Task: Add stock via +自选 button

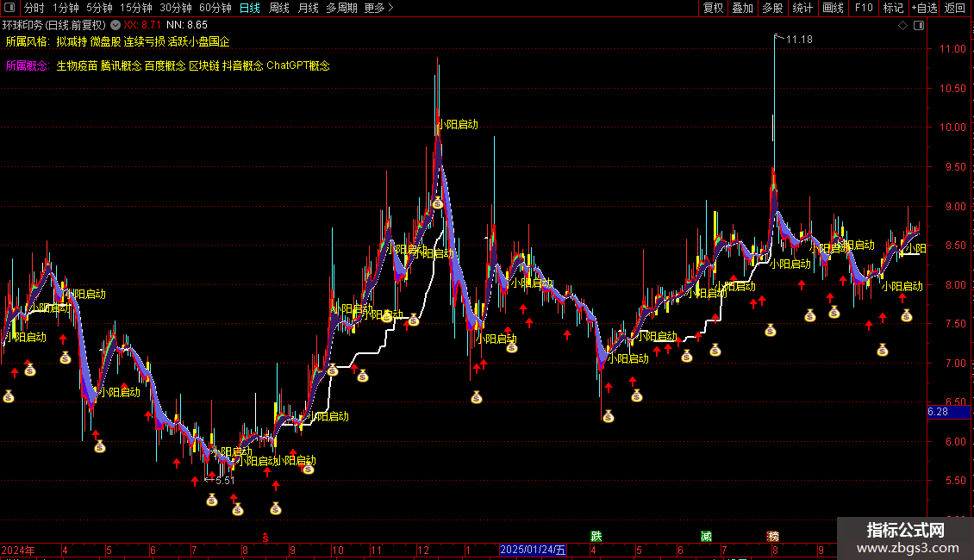Action: 924,8
